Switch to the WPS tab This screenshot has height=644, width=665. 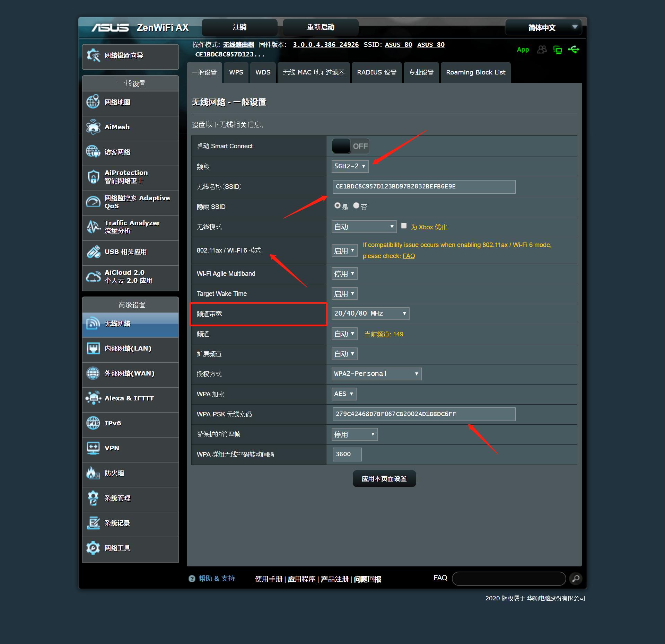[x=236, y=72]
